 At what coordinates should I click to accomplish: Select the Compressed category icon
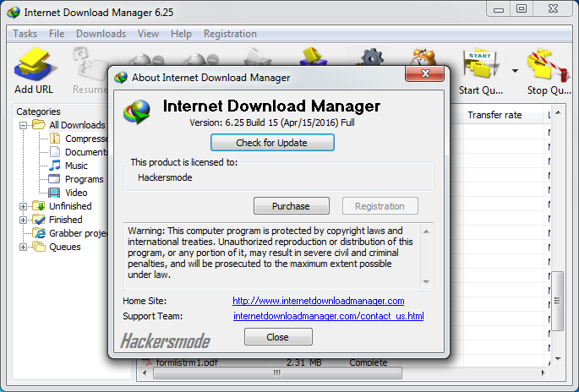coord(55,139)
